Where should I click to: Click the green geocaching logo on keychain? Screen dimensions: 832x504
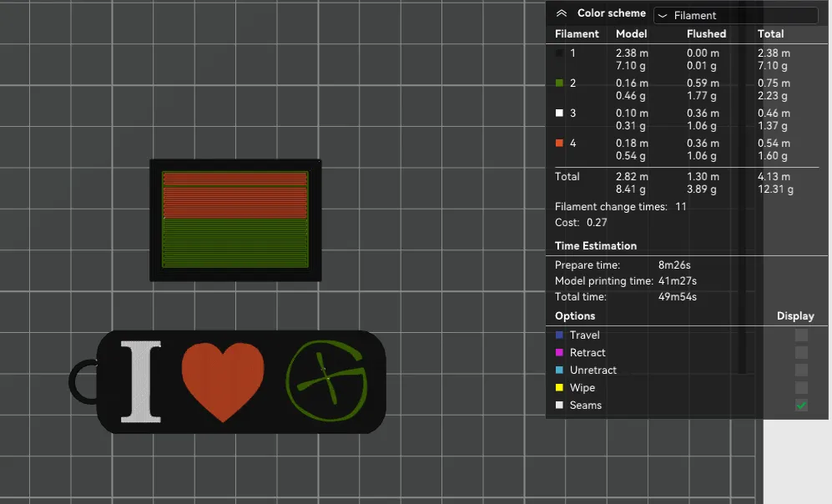(x=326, y=381)
